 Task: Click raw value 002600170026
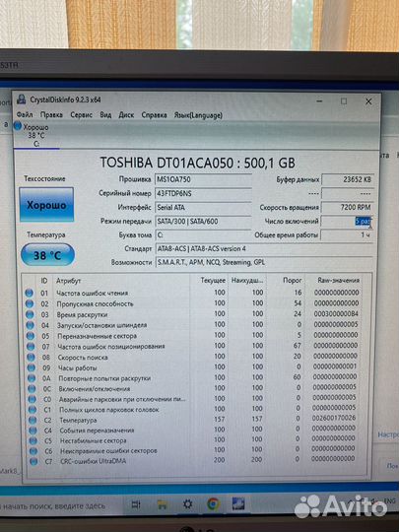tap(334, 418)
